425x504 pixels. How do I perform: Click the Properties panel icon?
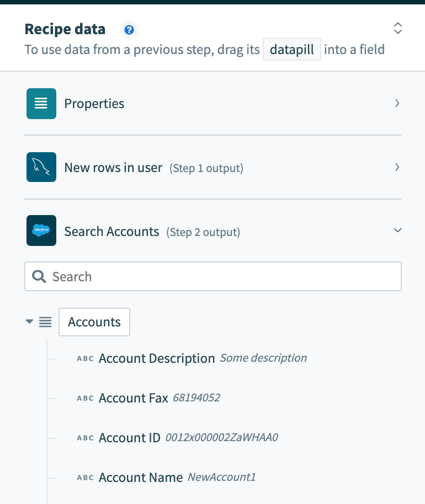[41, 103]
